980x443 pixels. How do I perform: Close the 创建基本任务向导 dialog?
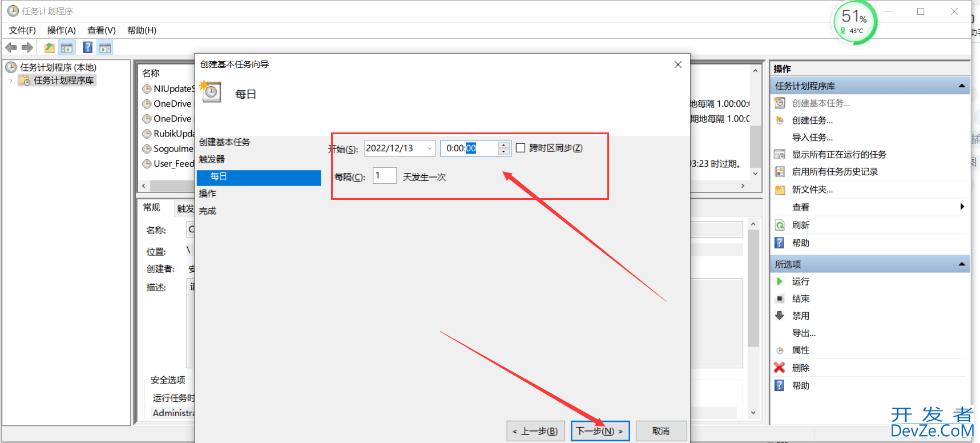[x=678, y=65]
